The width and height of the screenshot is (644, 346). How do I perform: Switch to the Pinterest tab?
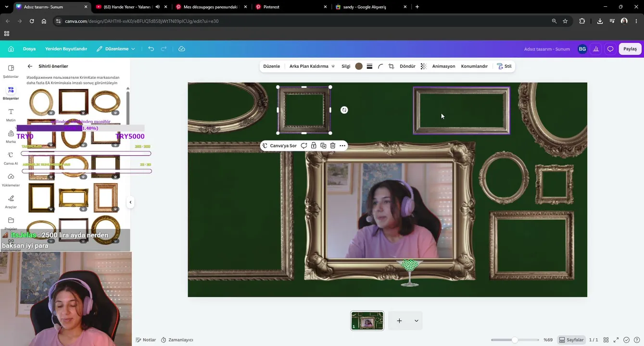(290, 7)
